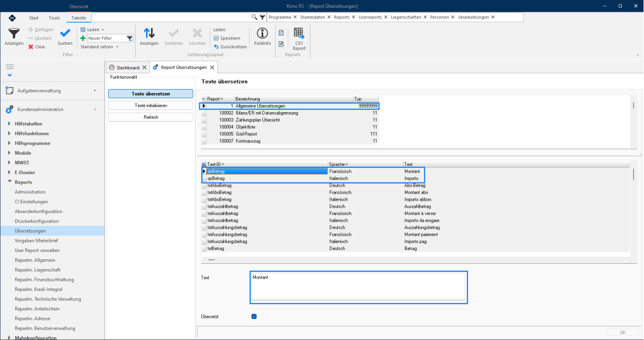Switch to the Start ribbon tab
The image size is (644, 340).
[x=34, y=18]
